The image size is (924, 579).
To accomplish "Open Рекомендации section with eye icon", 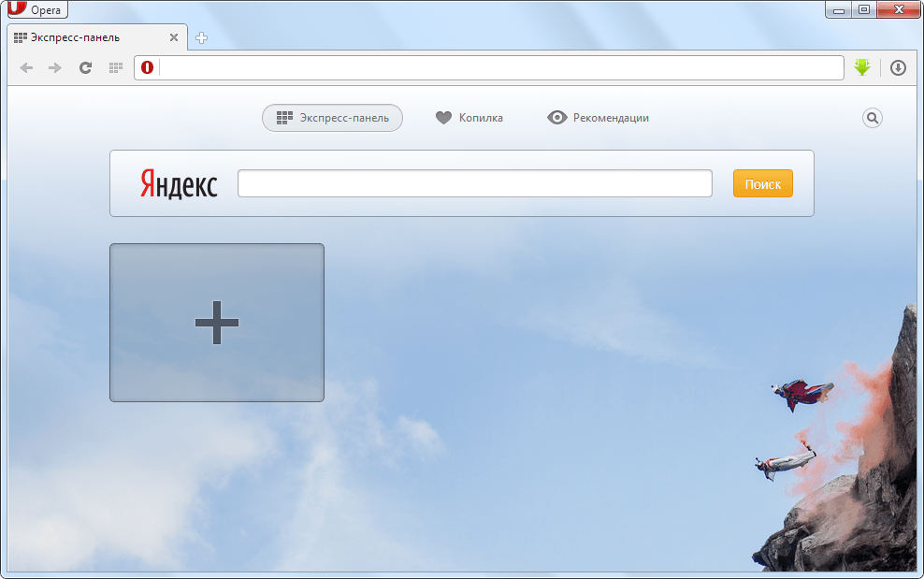I will click(598, 118).
